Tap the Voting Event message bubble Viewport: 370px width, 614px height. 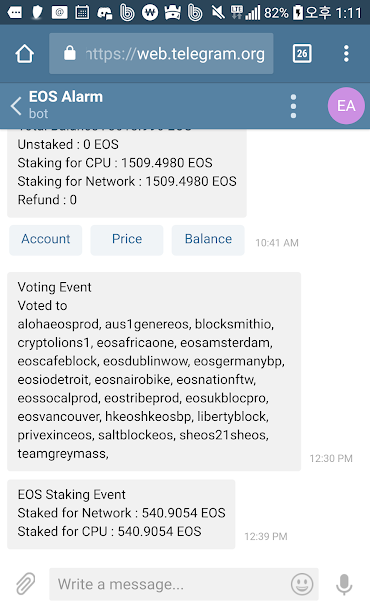pos(154,371)
